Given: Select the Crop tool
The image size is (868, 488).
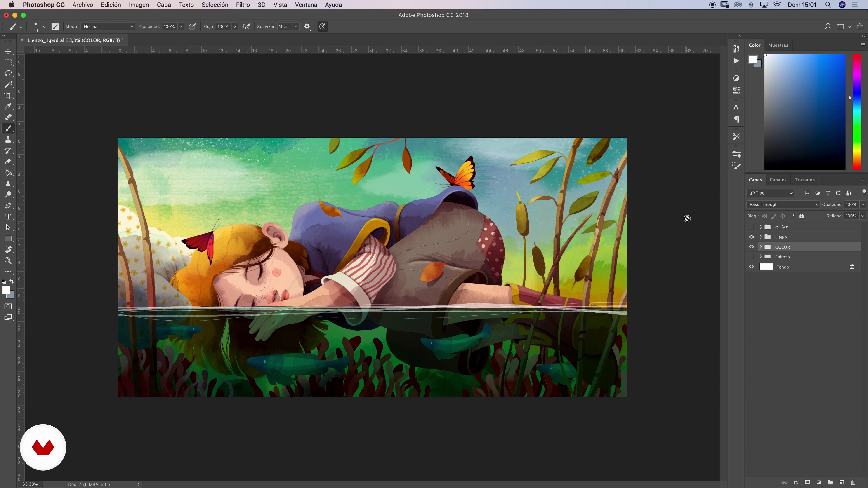Looking at the screenshot, I should pos(8,95).
